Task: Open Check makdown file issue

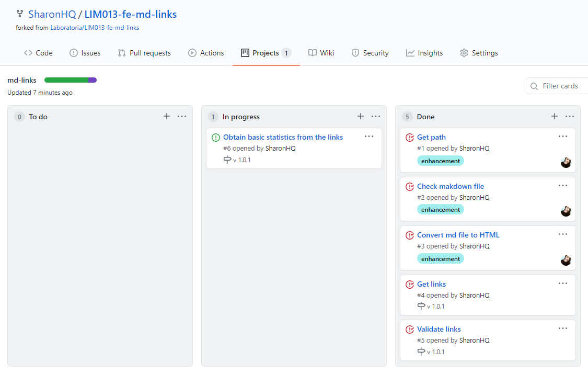Action: pos(451,186)
